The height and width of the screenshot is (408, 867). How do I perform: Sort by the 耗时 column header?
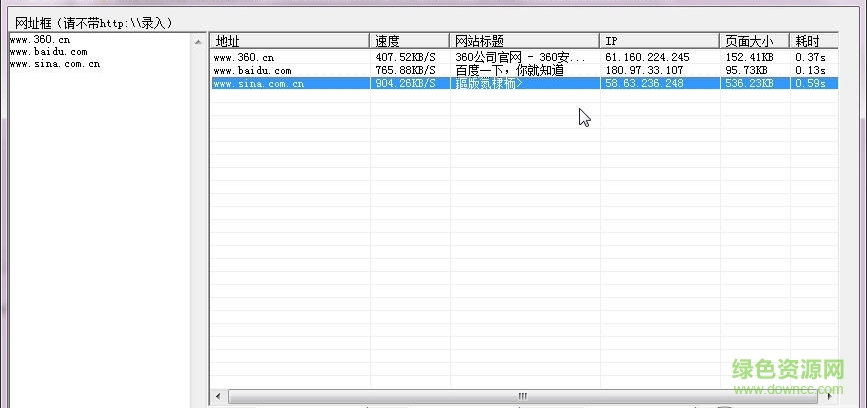click(814, 41)
